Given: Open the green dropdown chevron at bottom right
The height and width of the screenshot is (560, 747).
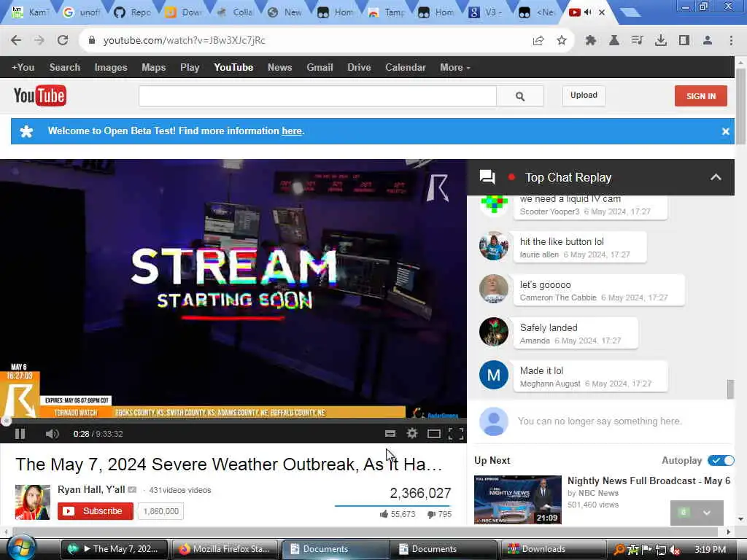Looking at the screenshot, I should (707, 513).
